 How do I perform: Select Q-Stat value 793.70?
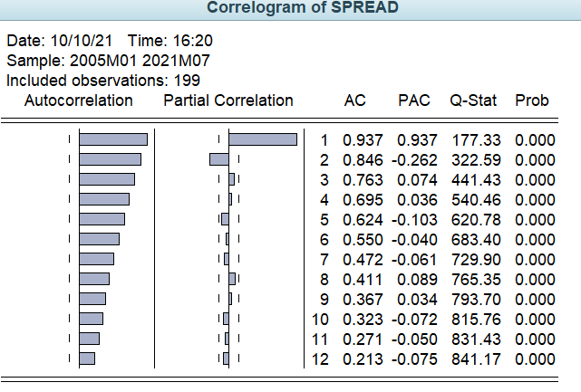(476, 300)
